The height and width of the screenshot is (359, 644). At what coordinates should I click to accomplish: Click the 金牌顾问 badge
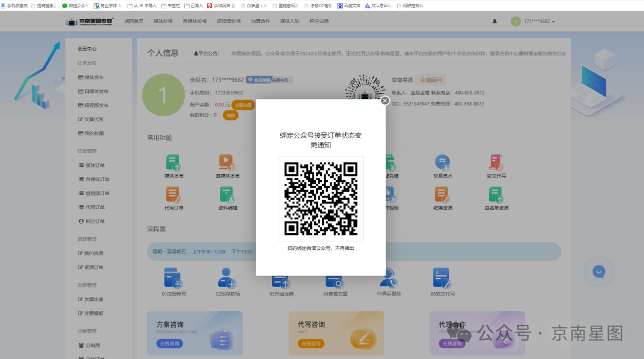pyautogui.click(x=431, y=80)
